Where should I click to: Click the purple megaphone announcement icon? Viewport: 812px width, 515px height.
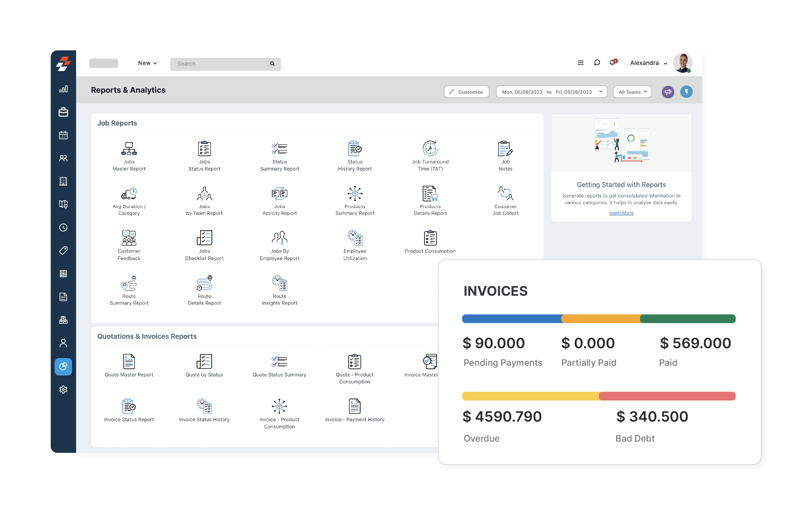click(668, 92)
